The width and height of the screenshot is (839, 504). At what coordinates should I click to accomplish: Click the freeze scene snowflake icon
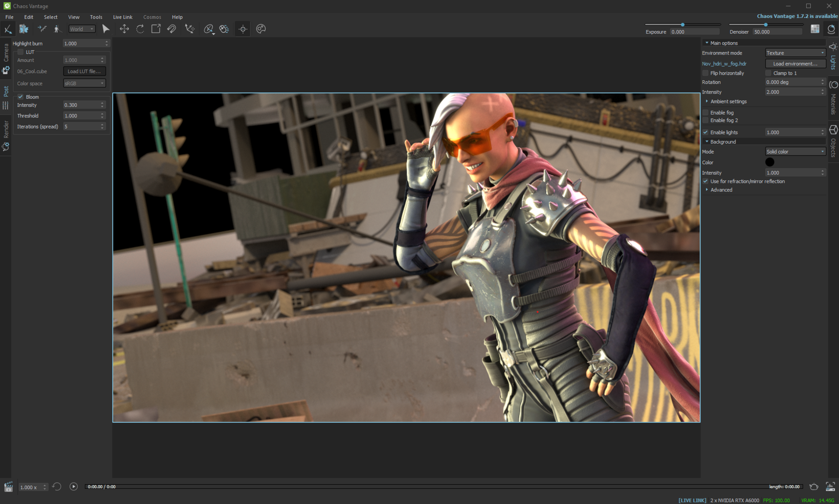coord(24,29)
